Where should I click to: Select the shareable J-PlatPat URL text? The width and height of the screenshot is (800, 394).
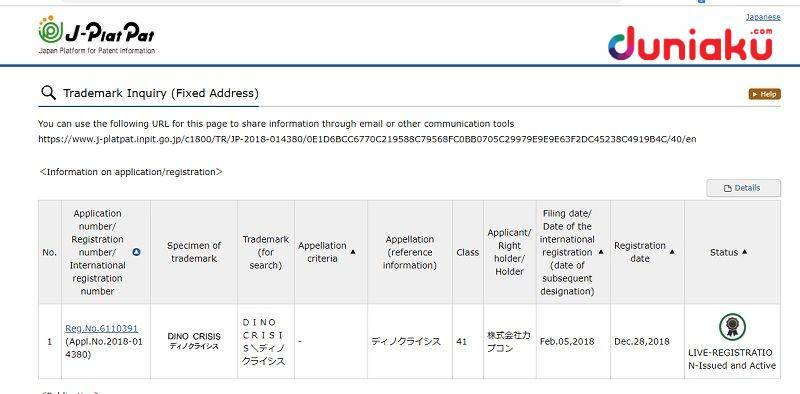pos(367,139)
